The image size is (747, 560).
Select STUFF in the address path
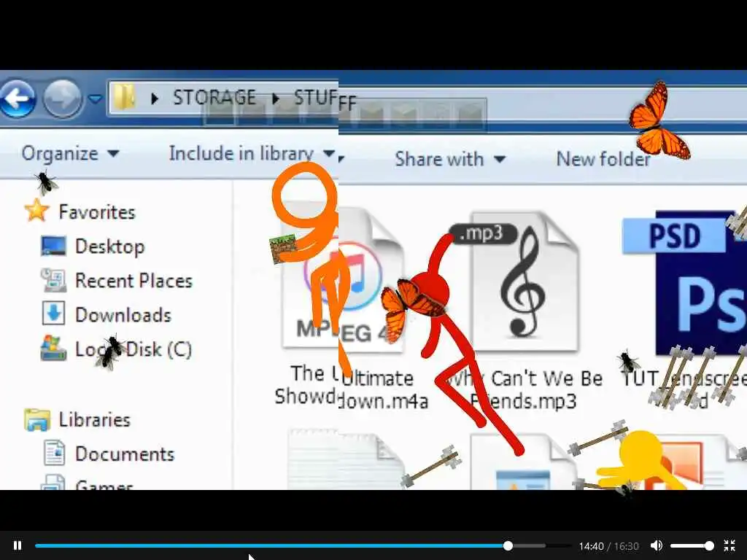tap(325, 99)
